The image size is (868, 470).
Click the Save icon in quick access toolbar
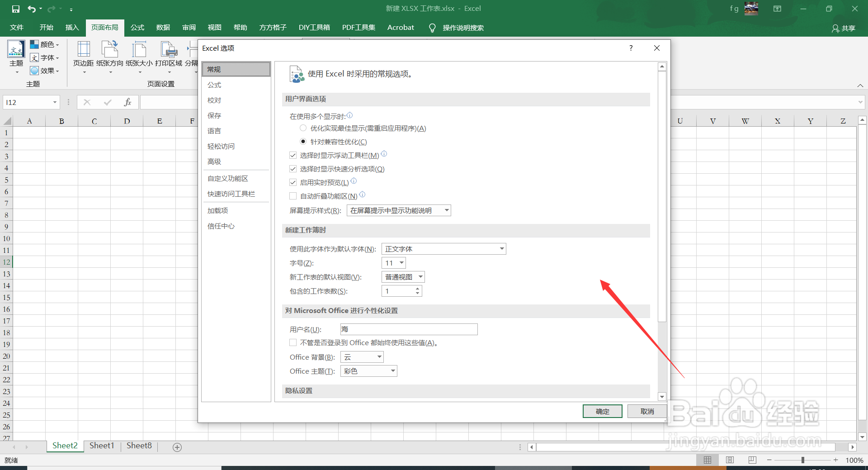[x=15, y=8]
